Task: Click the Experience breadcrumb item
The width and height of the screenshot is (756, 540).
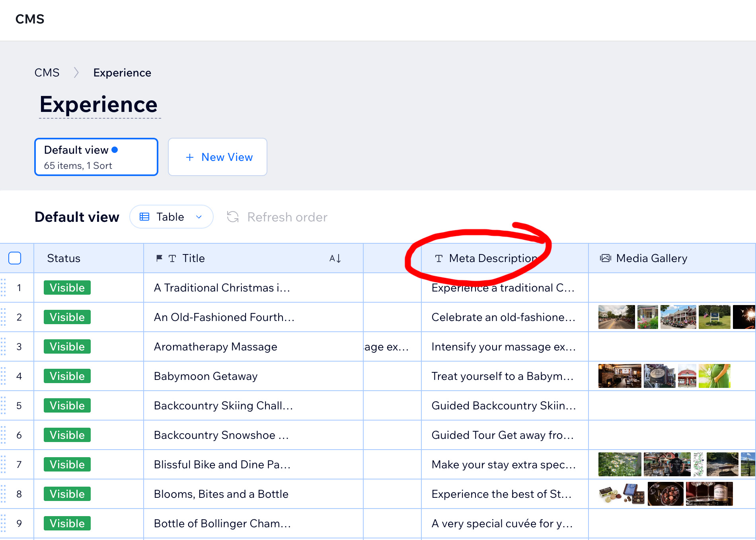Action: 122,72
